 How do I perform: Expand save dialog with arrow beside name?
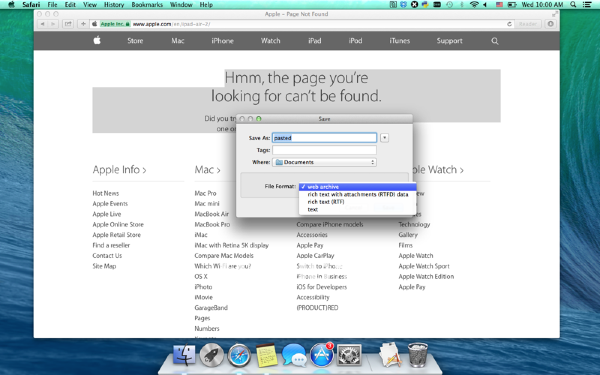click(385, 138)
